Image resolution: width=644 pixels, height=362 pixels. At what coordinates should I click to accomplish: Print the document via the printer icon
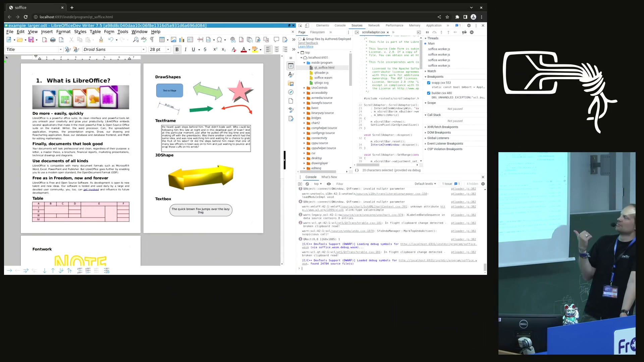[x=53, y=40]
